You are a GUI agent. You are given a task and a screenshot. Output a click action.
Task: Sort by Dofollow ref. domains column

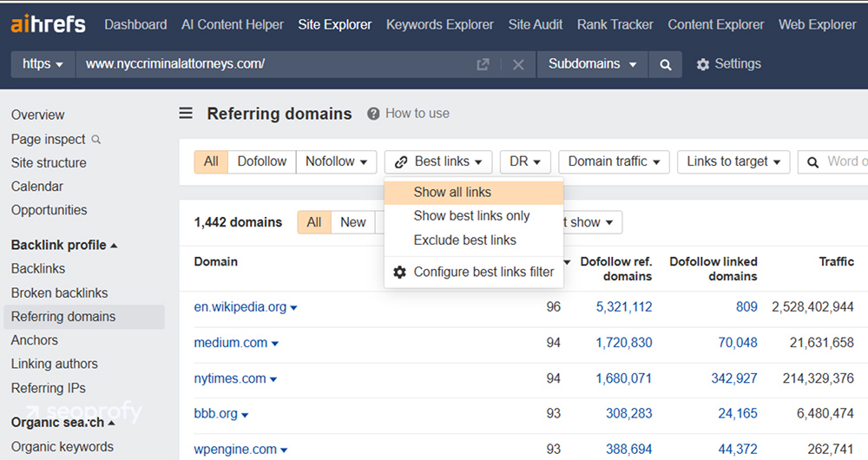pos(615,268)
